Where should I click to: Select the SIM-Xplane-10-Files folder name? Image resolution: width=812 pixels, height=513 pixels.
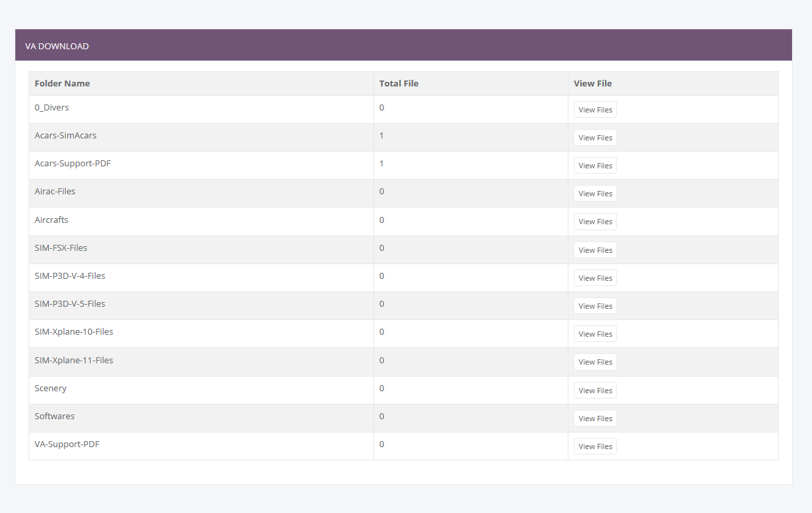click(x=74, y=331)
